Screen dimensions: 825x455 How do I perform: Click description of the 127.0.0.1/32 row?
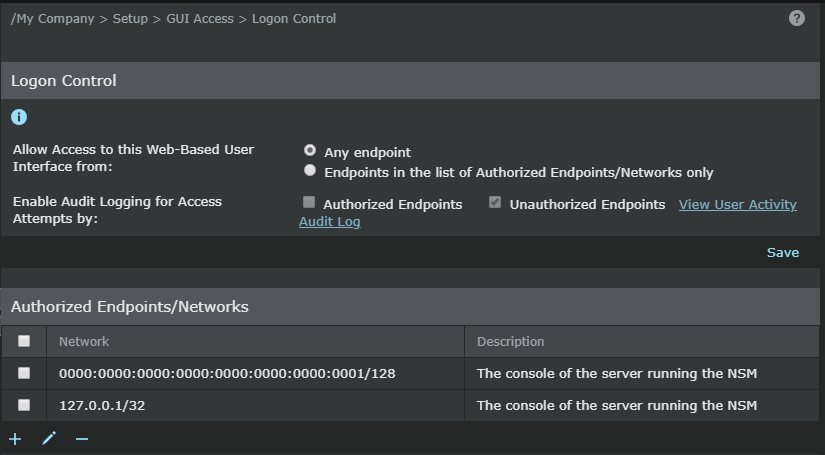click(x=642, y=405)
